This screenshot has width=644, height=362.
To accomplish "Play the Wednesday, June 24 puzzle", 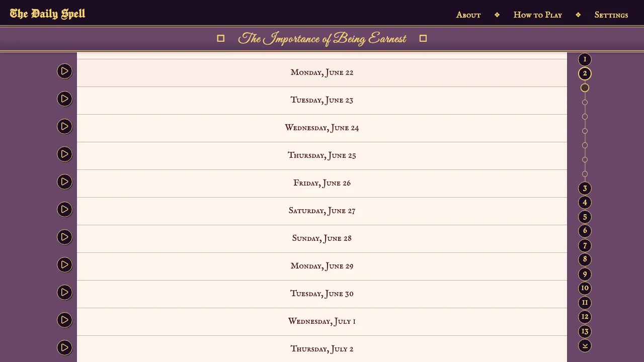I will 64,127.
